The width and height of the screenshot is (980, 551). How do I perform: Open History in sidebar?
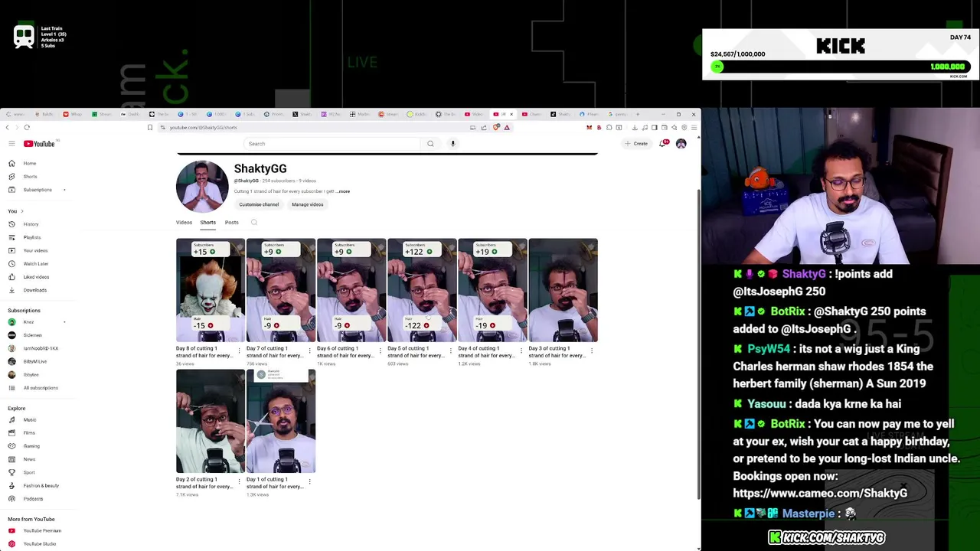[31, 224]
